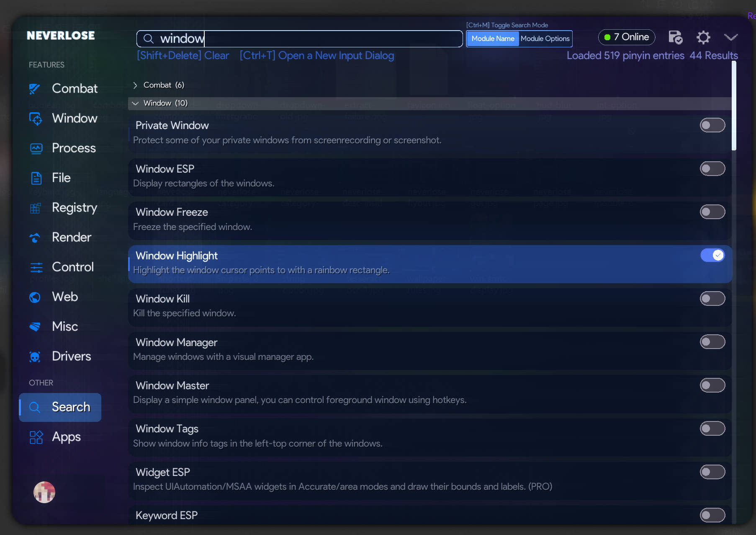Screen dimensions: 756x535
Task: Click the 44 Results counter text
Action: coord(714,56)
